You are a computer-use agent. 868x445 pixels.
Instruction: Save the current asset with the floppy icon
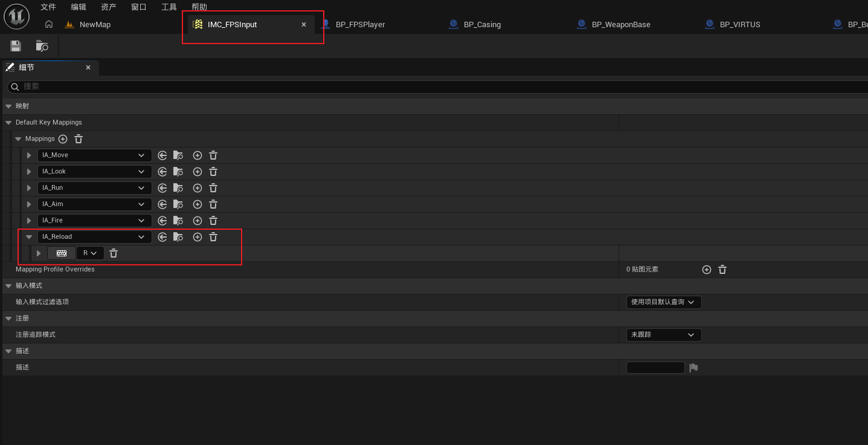click(x=16, y=46)
